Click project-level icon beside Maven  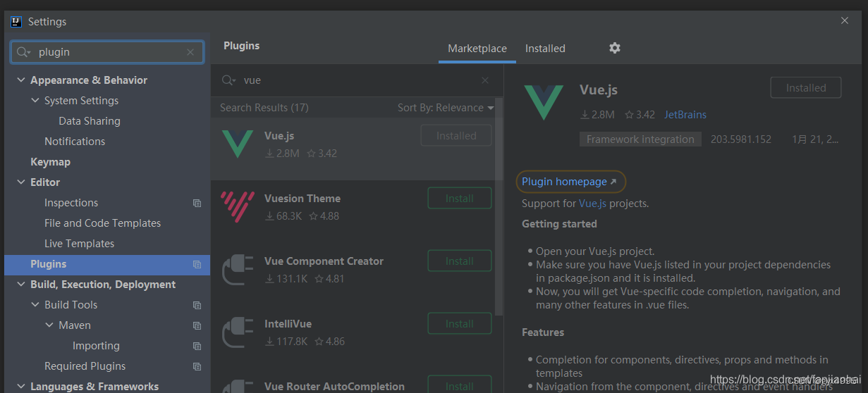click(x=197, y=325)
